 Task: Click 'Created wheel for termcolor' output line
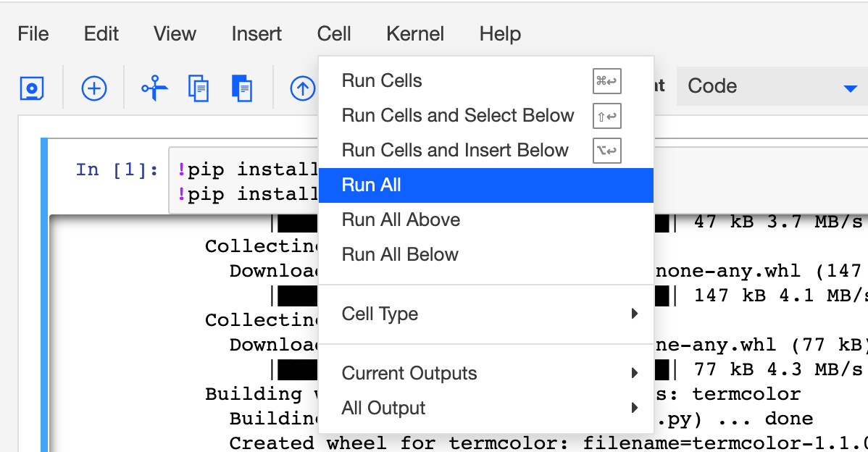tap(548, 443)
